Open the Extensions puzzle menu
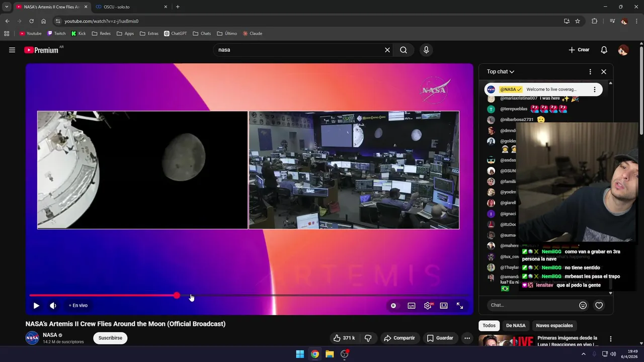The height and width of the screenshot is (362, 644). click(594, 21)
